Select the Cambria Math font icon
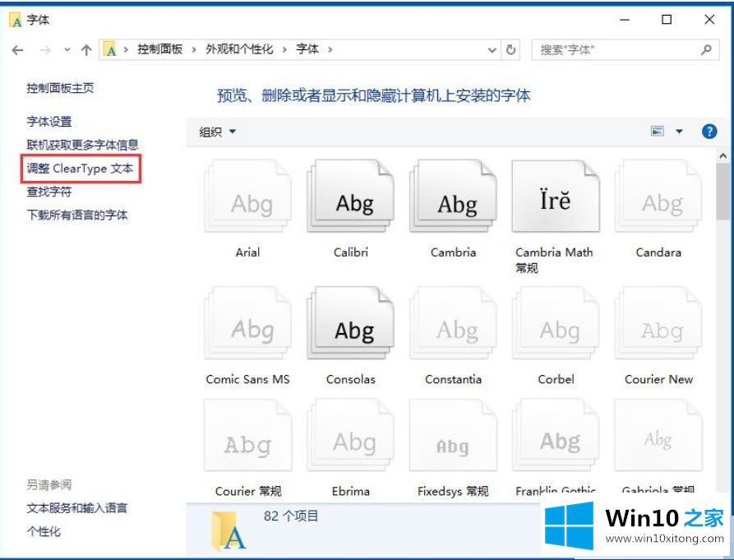This screenshot has width=734, height=560. point(556,197)
